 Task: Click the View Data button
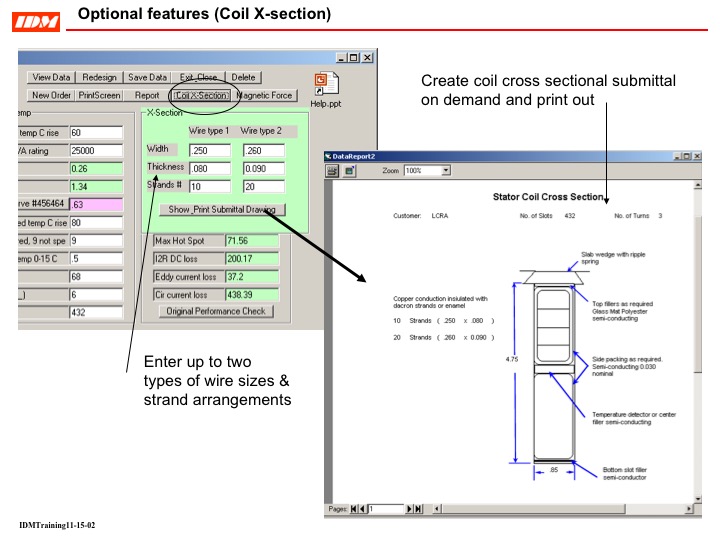51,77
